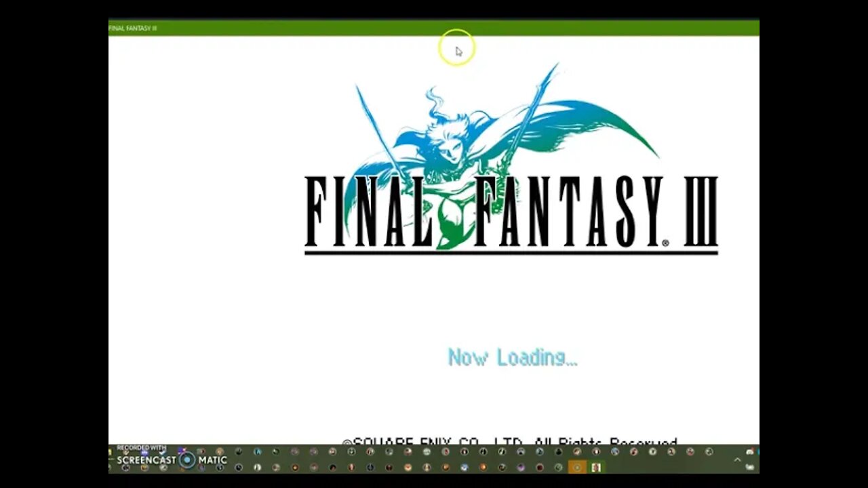
Task: Click the orange-highlighted taskbar app icon
Action: (577, 467)
